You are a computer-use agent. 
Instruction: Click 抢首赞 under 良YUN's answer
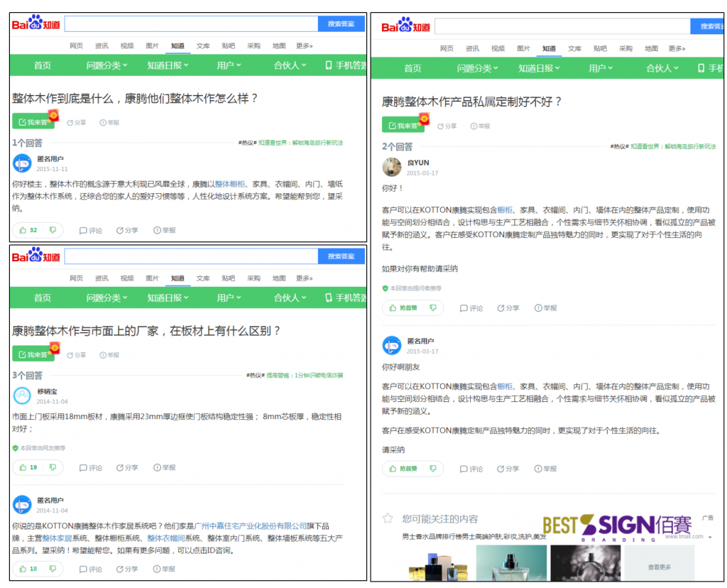(x=403, y=308)
